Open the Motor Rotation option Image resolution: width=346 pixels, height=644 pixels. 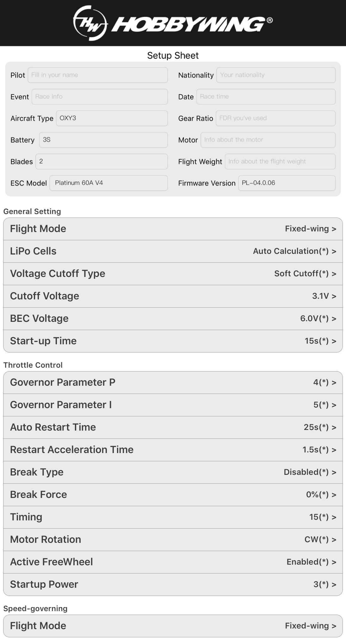pyautogui.click(x=173, y=540)
